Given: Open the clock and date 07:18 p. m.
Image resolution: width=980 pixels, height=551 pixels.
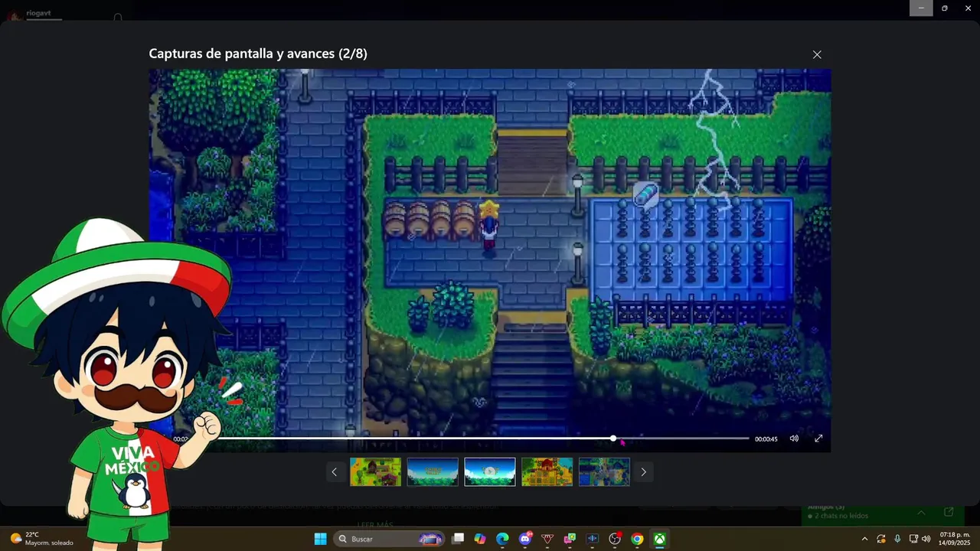Looking at the screenshot, I should point(955,539).
